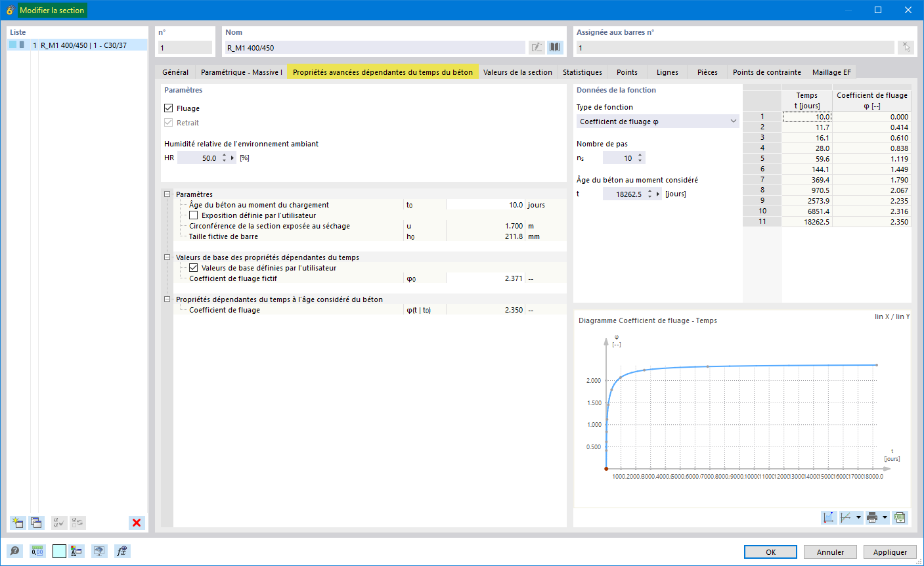Viewport: 924px width, 566px height.
Task: Adjust the HR humidity spinner
Action: tap(224, 158)
